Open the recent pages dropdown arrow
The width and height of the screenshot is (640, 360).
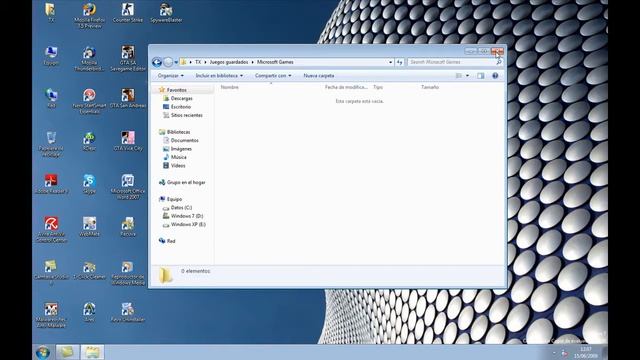tap(176, 62)
